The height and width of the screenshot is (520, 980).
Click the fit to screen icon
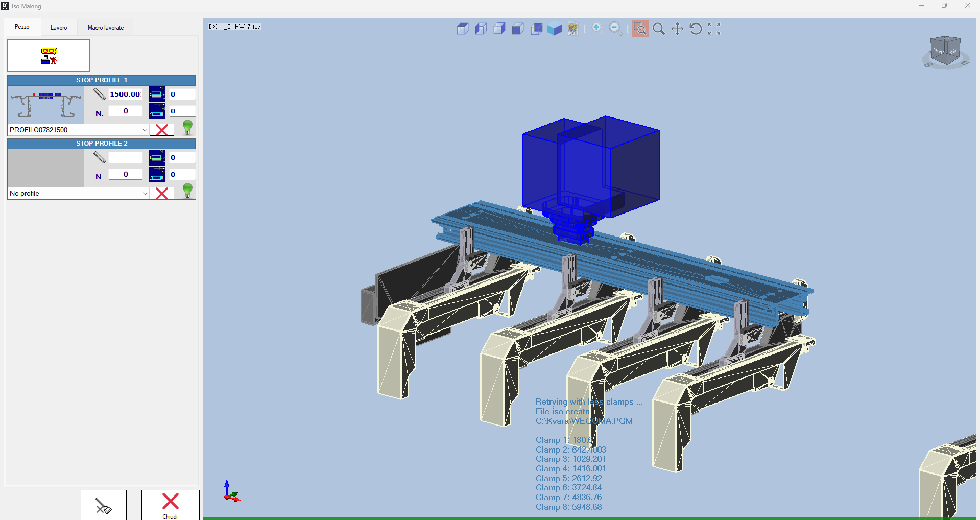(714, 29)
